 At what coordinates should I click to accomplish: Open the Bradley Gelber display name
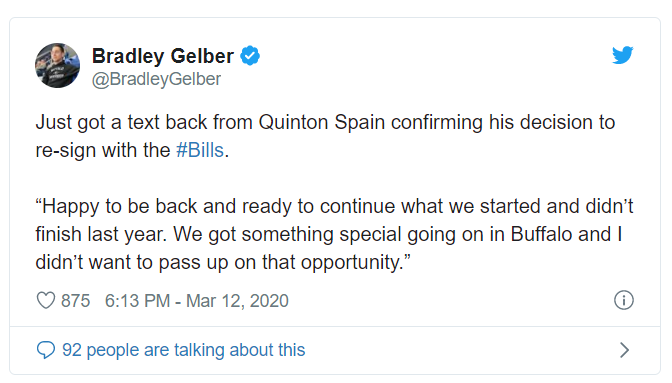point(163,56)
